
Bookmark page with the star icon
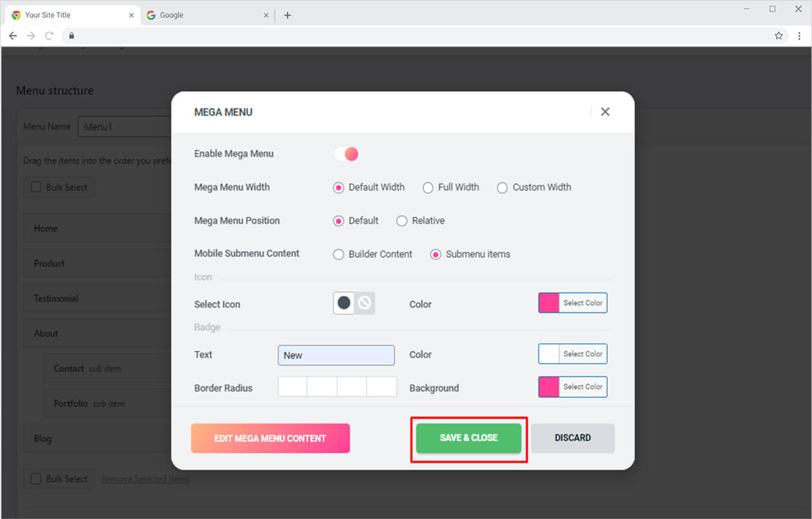778,36
